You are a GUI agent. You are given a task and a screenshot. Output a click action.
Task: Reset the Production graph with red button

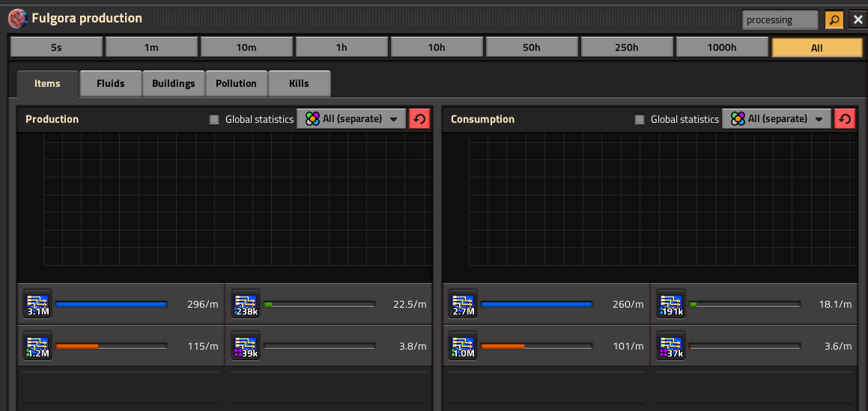click(x=419, y=119)
